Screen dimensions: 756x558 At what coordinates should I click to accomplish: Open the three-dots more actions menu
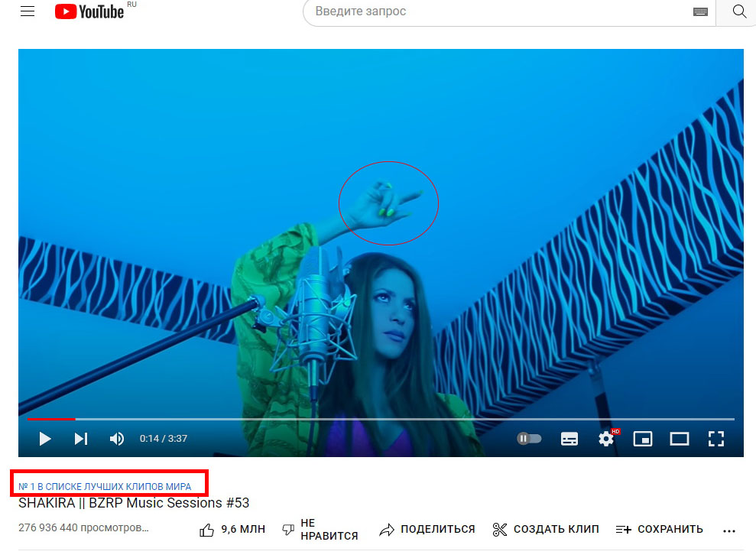point(729,531)
